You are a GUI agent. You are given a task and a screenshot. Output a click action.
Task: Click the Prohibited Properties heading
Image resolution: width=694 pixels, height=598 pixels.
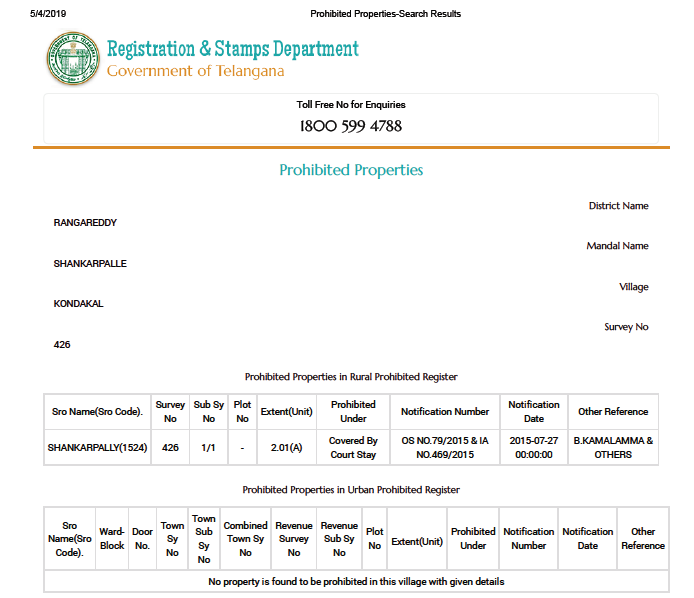351,170
